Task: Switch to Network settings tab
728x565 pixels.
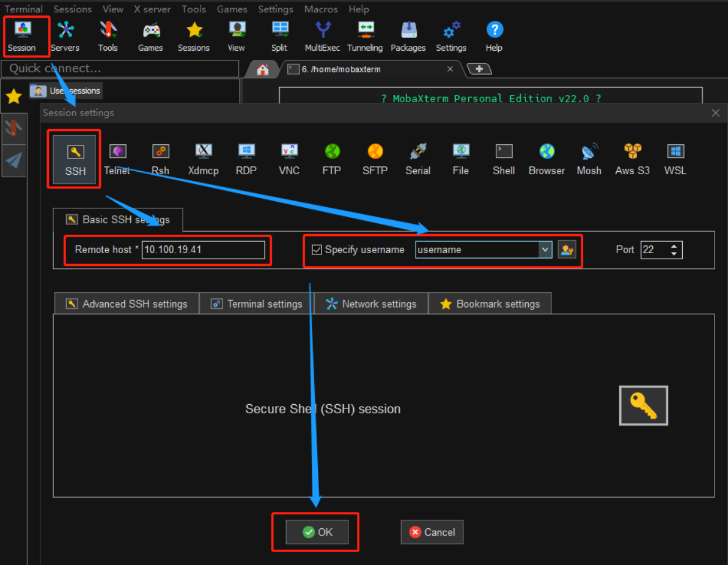Action: pos(371,304)
